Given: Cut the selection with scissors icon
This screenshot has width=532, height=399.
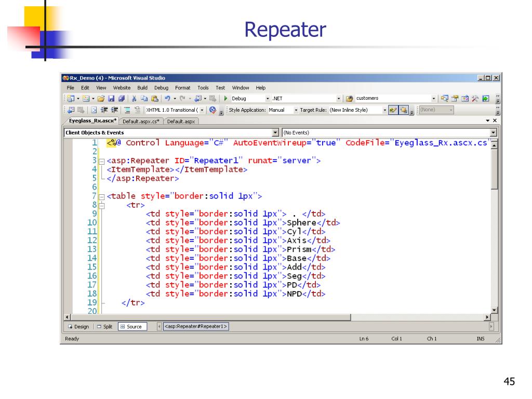Looking at the screenshot, I should click(x=134, y=98).
